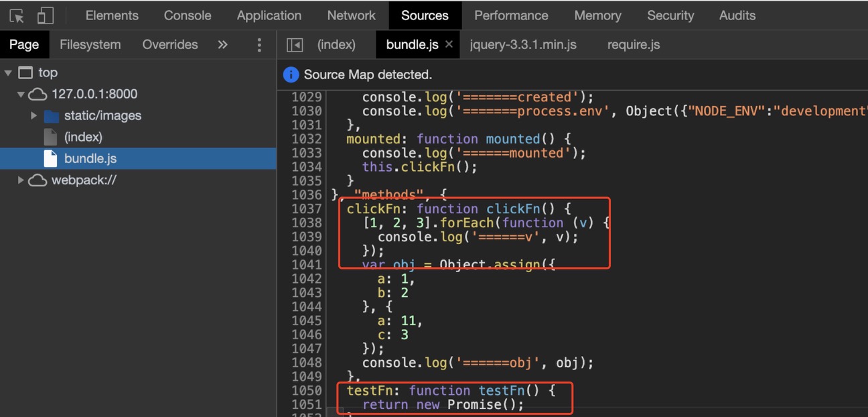Close the bundle.js editor tab
This screenshot has width=868, height=417.
point(449,44)
